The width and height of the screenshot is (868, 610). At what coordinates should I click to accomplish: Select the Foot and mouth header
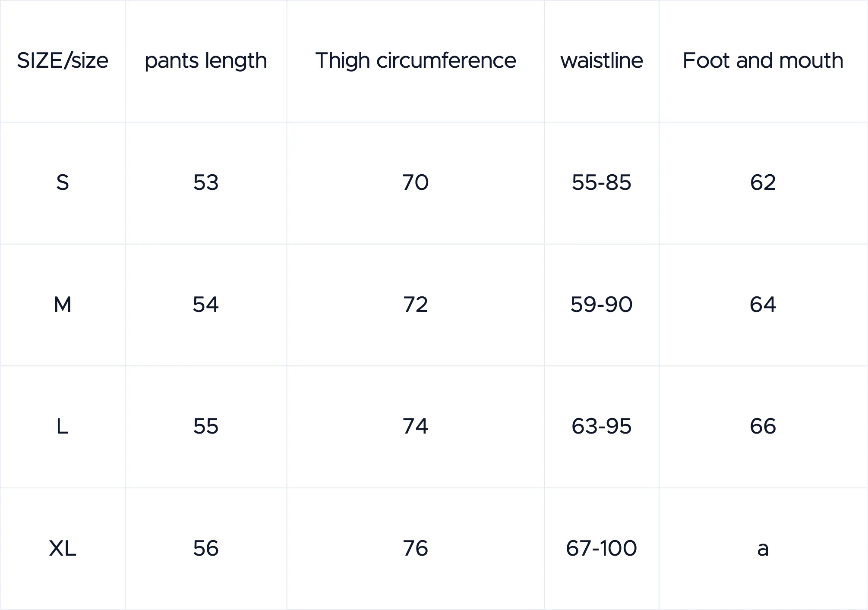coord(763,60)
